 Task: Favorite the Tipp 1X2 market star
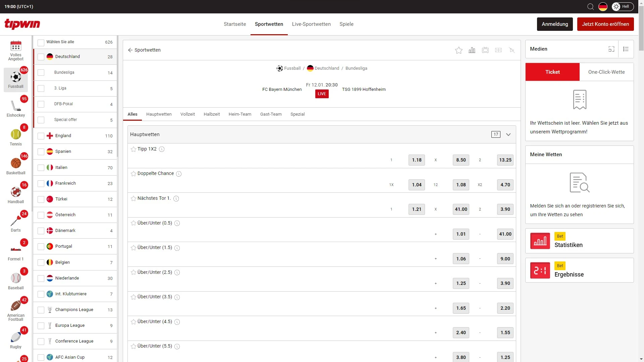tap(133, 149)
